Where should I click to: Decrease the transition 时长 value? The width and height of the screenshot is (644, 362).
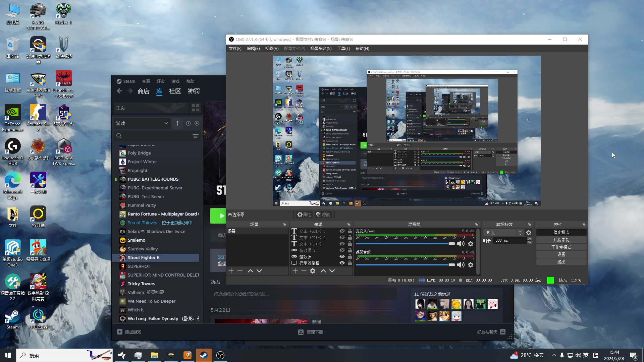click(530, 242)
